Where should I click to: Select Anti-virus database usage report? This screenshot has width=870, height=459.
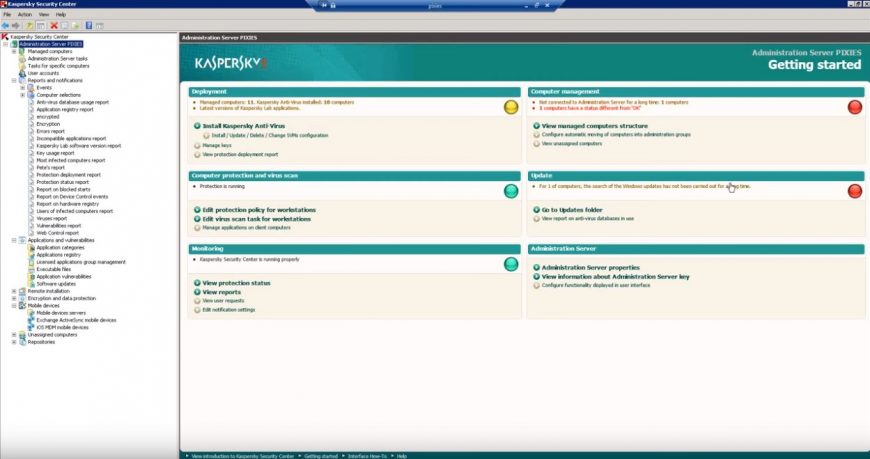[x=73, y=102]
